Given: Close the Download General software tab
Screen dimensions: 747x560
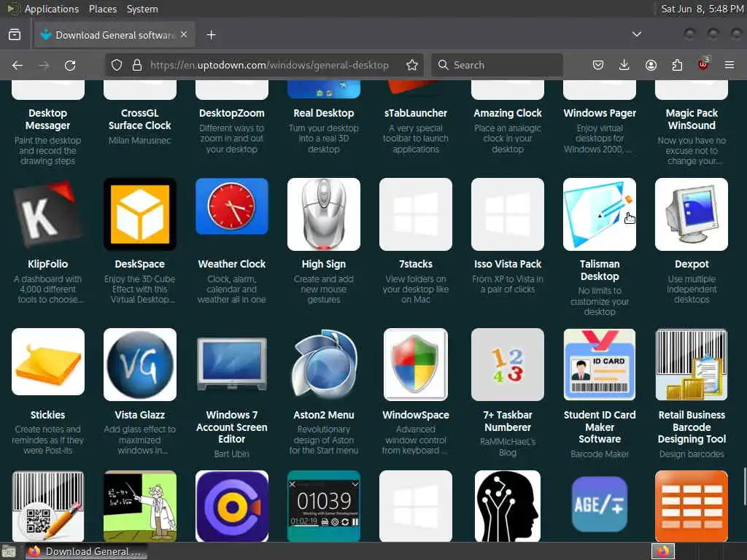Looking at the screenshot, I should (x=184, y=34).
